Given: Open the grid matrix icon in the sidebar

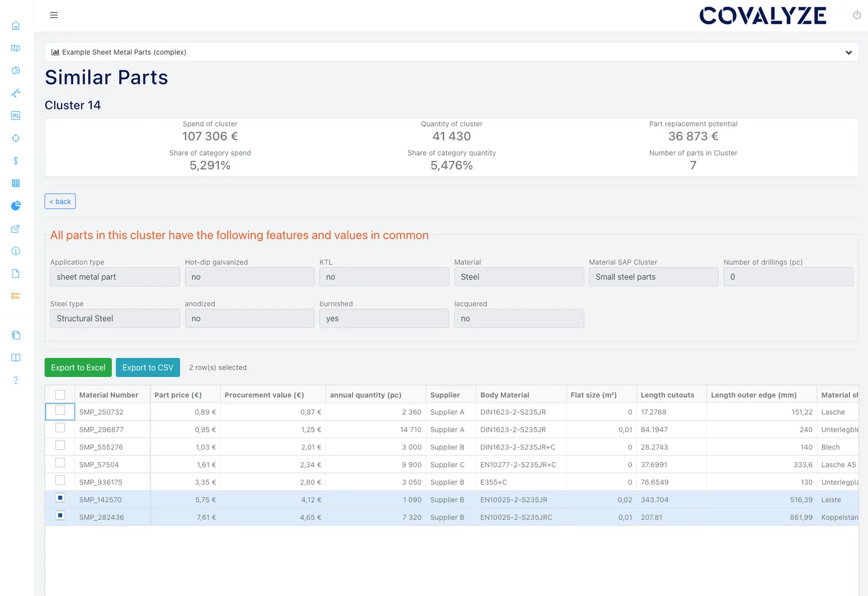Looking at the screenshot, I should click(16, 183).
